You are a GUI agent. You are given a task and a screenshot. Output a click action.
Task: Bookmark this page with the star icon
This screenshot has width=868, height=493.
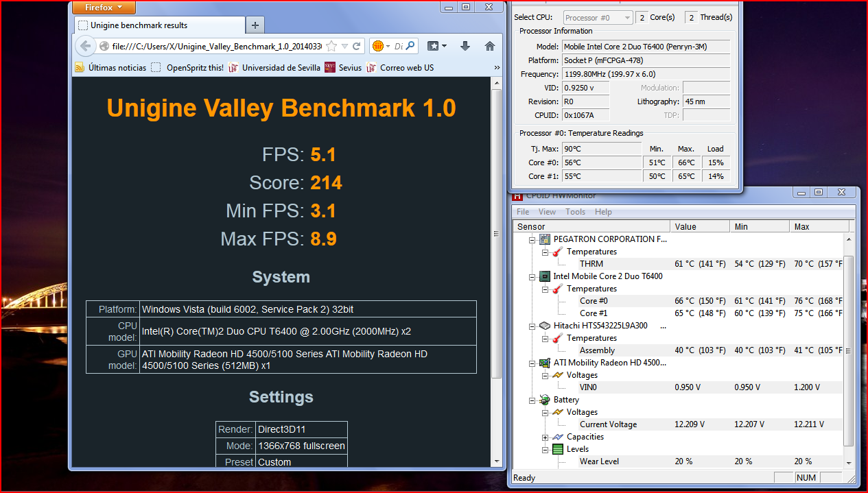point(332,46)
